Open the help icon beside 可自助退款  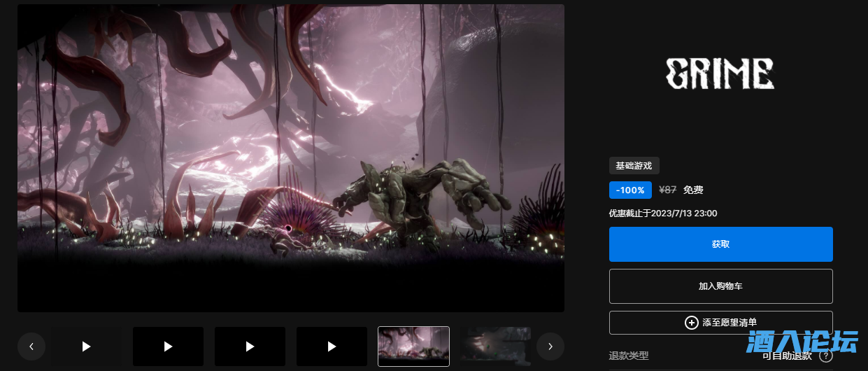click(825, 356)
